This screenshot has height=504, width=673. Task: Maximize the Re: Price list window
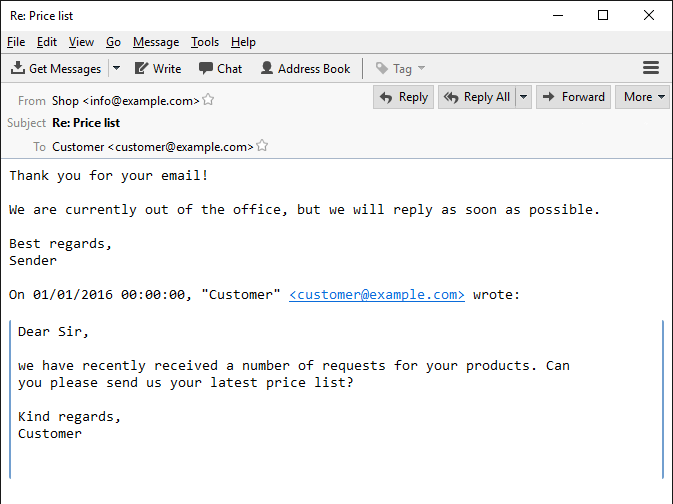pos(603,15)
